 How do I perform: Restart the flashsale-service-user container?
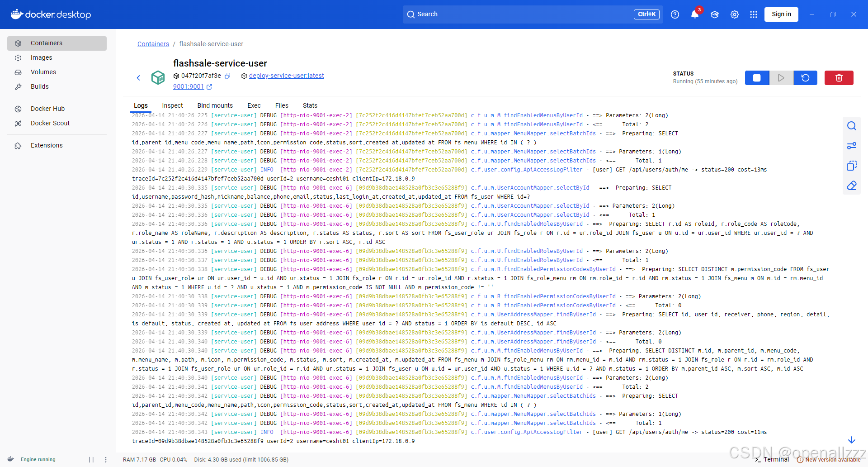[805, 78]
